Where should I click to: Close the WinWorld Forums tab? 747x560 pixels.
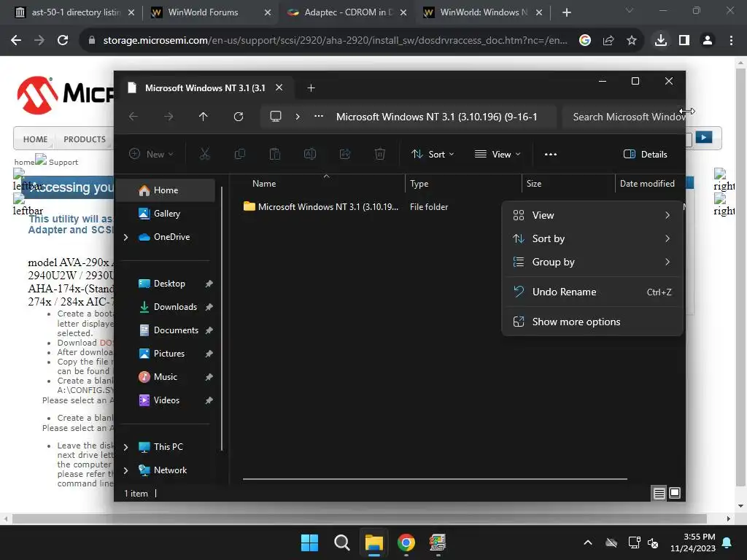pyautogui.click(x=268, y=12)
